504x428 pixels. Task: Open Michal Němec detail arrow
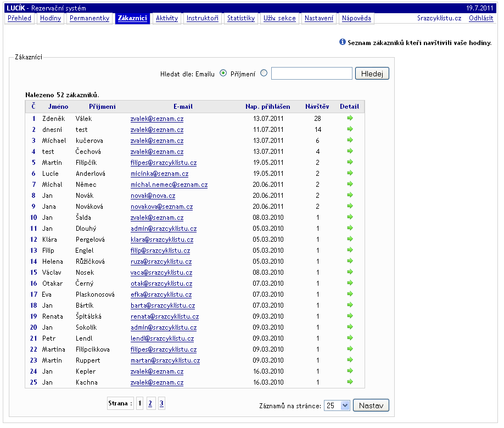coord(350,184)
